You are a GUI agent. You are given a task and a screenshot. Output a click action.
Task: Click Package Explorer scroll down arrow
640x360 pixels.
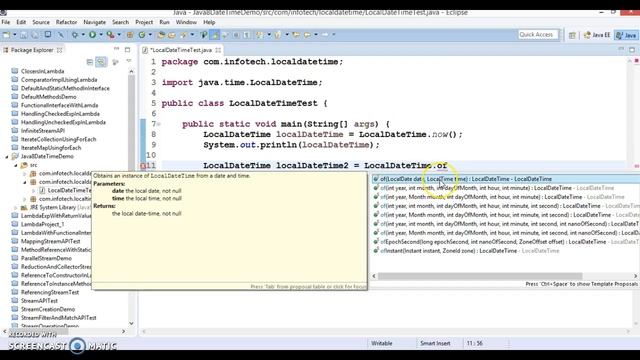pyautogui.click(x=131, y=323)
